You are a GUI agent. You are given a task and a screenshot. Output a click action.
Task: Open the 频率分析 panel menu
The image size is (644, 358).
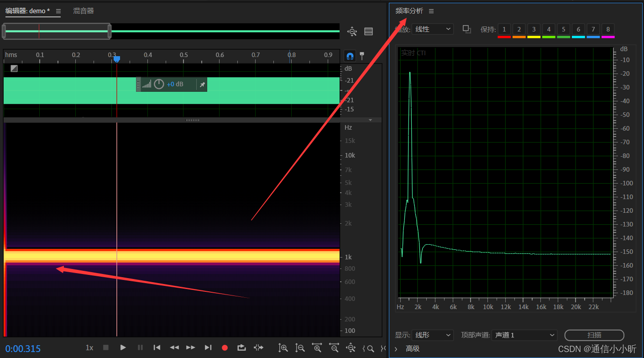coord(431,11)
